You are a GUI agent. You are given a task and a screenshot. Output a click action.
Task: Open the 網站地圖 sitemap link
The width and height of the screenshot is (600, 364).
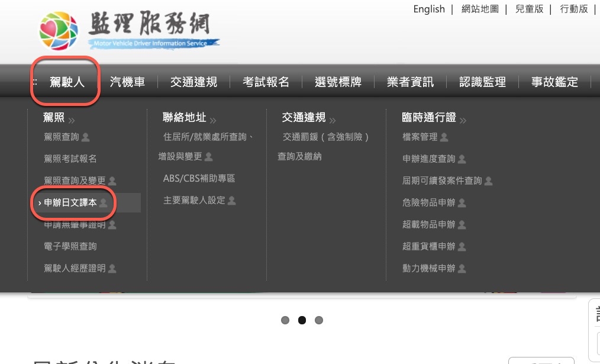(480, 9)
